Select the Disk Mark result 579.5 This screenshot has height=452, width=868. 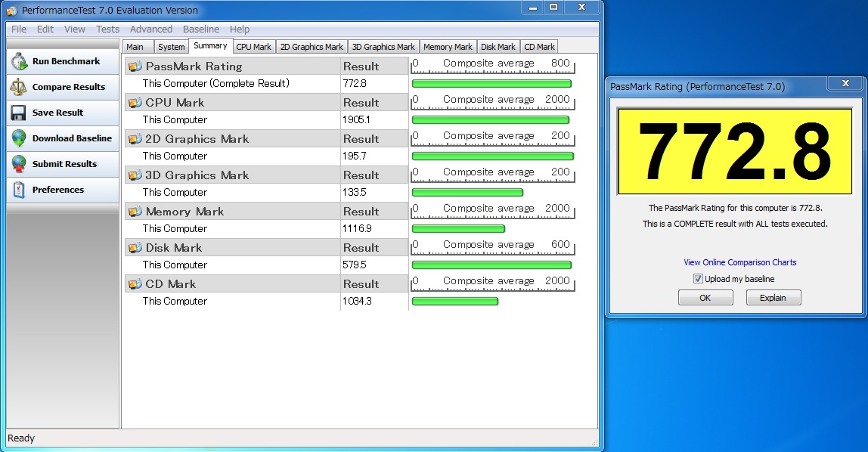355,265
